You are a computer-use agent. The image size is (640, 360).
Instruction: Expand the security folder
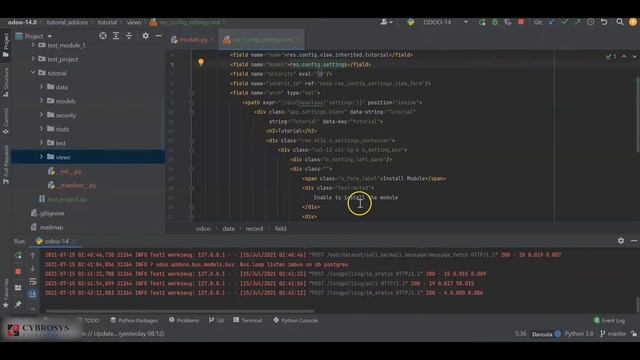[x=41, y=115]
